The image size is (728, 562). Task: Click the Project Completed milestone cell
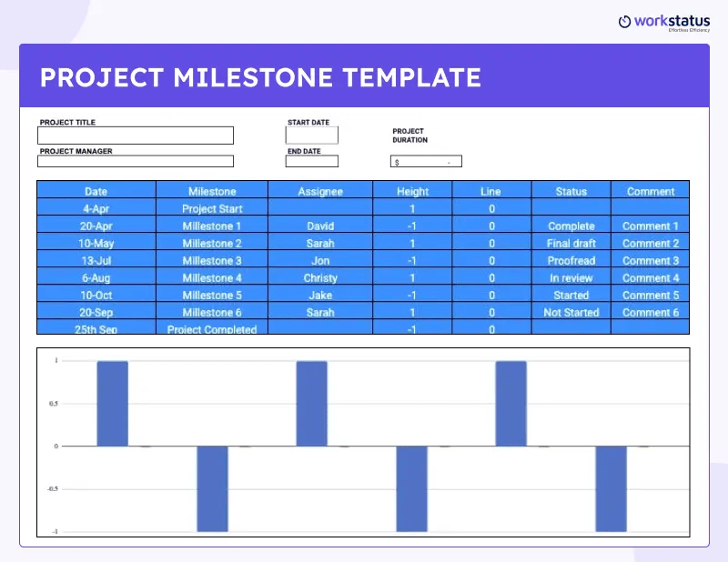(x=212, y=327)
